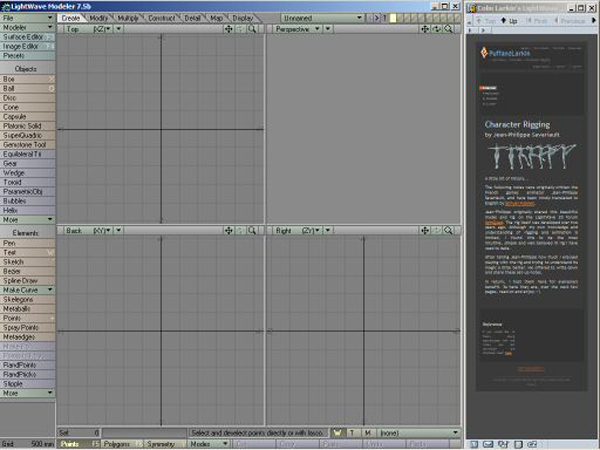This screenshot has height=450, width=600.
Task: Select the Ball tool
Action: coord(28,88)
